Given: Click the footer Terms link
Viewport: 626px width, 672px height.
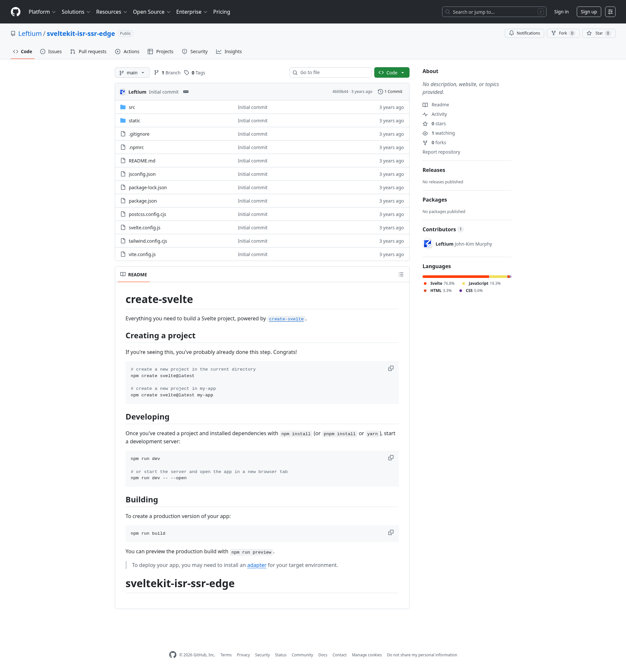Looking at the screenshot, I should pyautogui.click(x=226, y=655).
